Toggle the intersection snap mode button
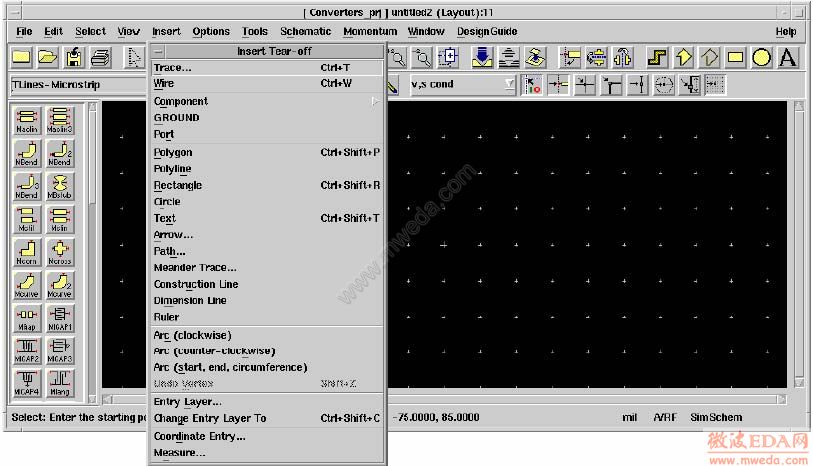 click(585, 85)
